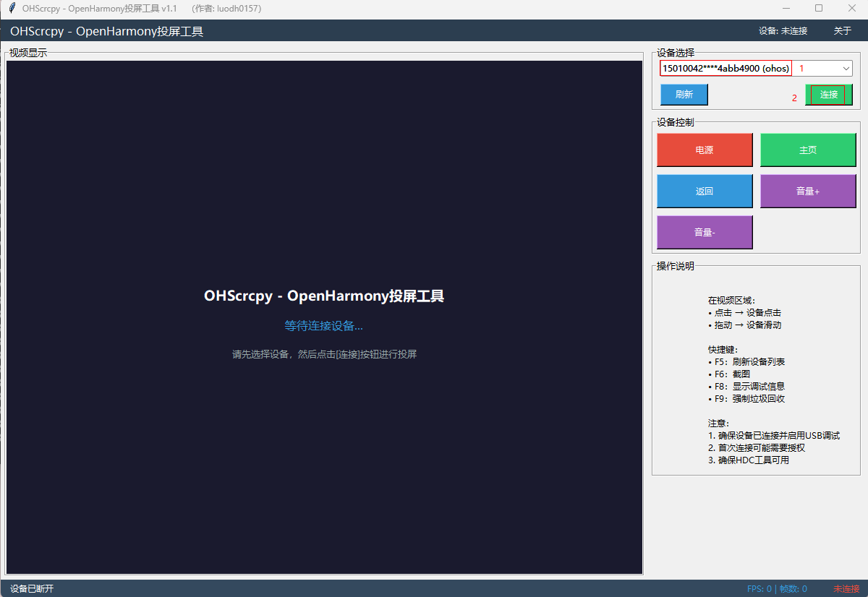Click the header OHScrcpy banner title
The height and width of the screenshot is (597, 868).
point(107,31)
